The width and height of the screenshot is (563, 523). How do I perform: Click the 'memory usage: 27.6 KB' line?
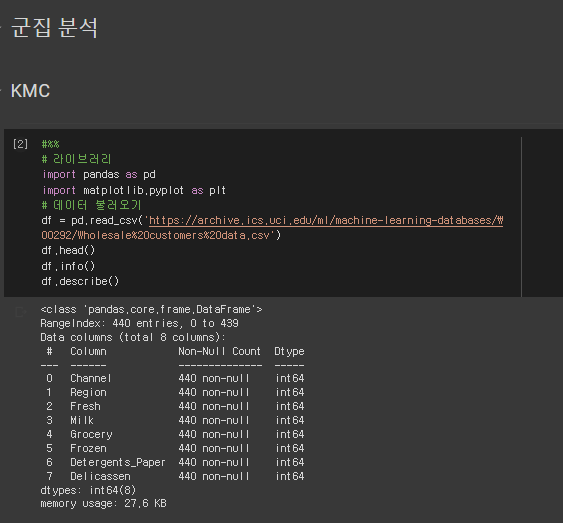[x=103, y=504]
